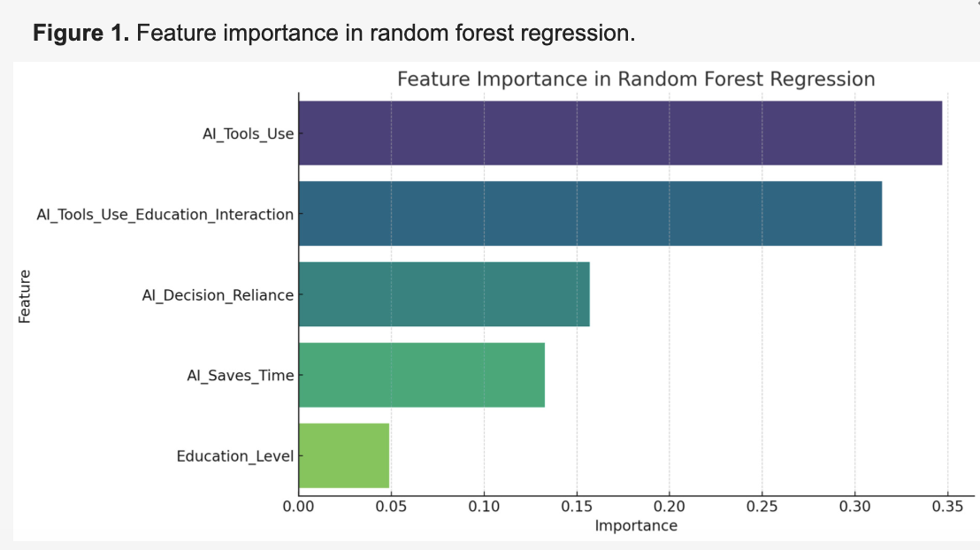Click the 0.15 x-axis tick label
The image size is (980, 550).
point(577,508)
